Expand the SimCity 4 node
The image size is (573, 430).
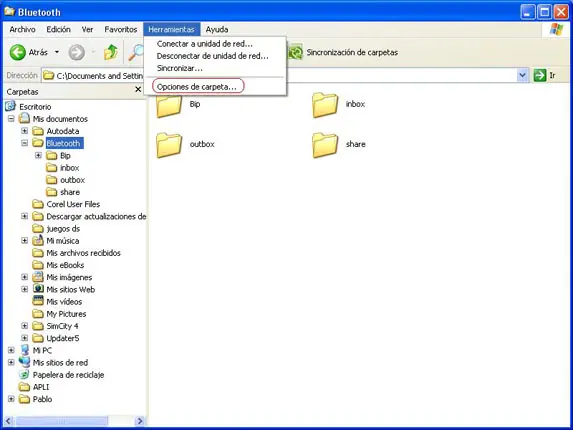click(24, 326)
